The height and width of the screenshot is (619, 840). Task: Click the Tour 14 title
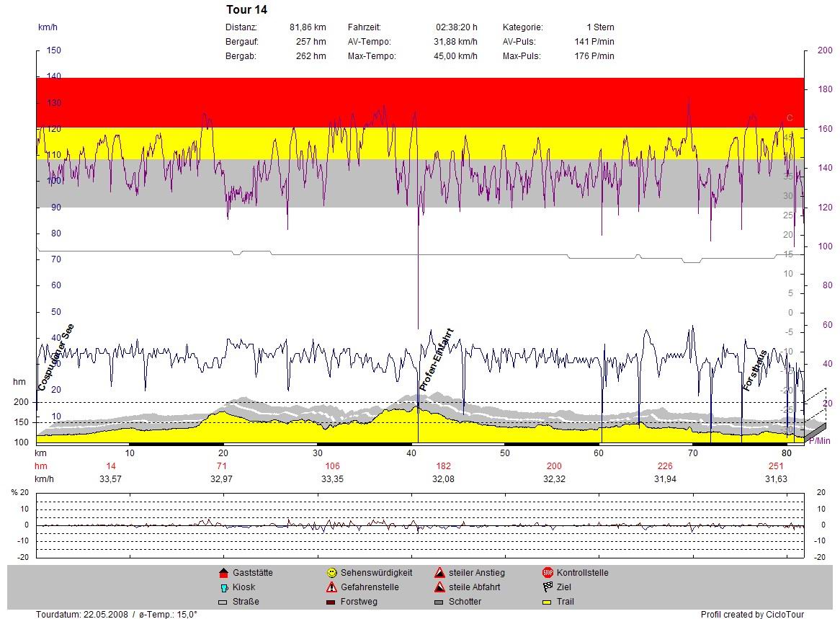pos(246,10)
